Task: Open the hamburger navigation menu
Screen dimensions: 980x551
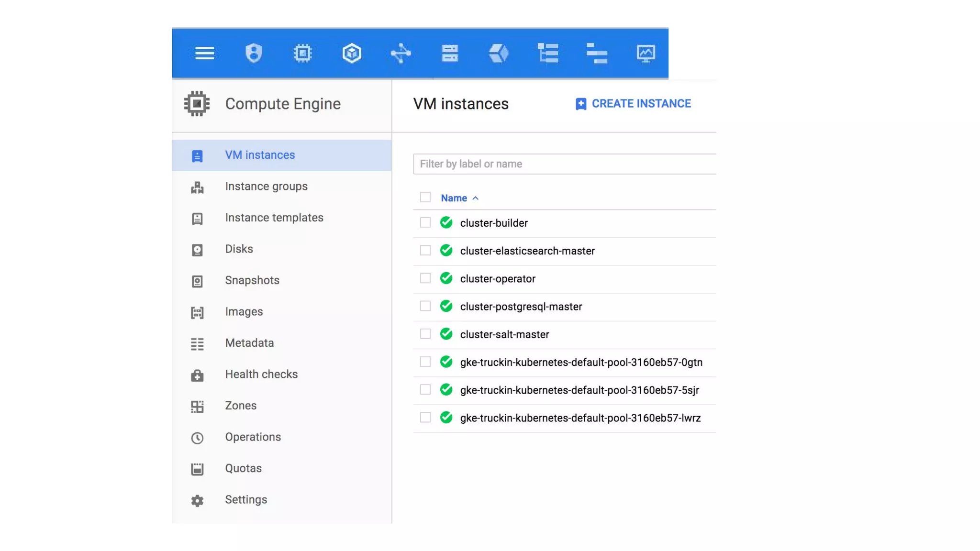Action: pyautogui.click(x=204, y=53)
